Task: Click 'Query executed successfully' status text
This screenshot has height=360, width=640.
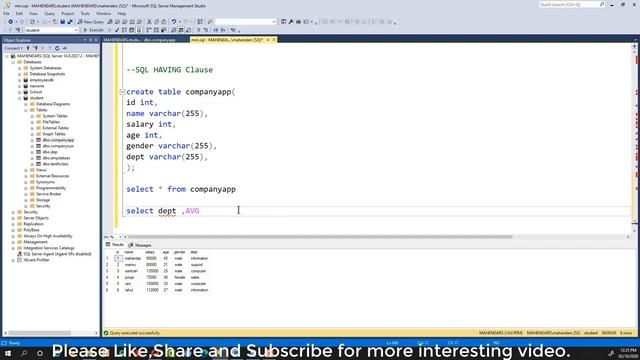Action: pos(135,333)
